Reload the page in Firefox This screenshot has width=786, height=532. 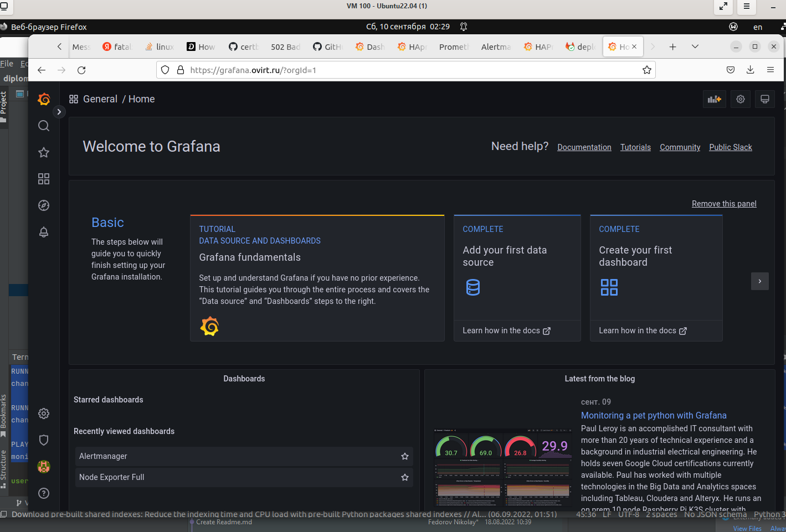click(x=81, y=70)
